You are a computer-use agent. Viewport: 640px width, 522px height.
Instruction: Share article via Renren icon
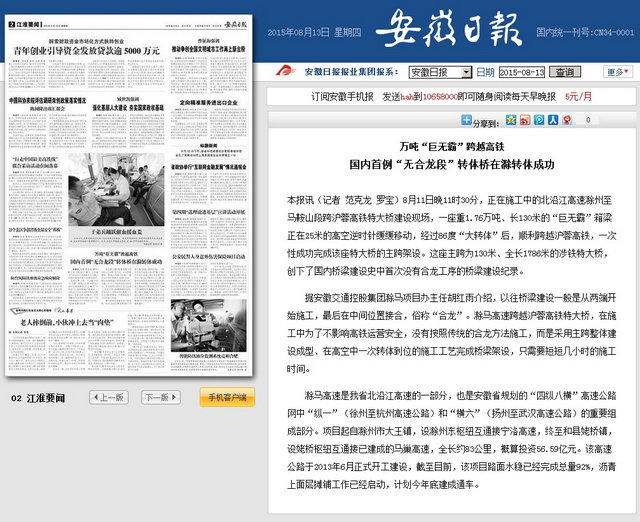click(551, 123)
